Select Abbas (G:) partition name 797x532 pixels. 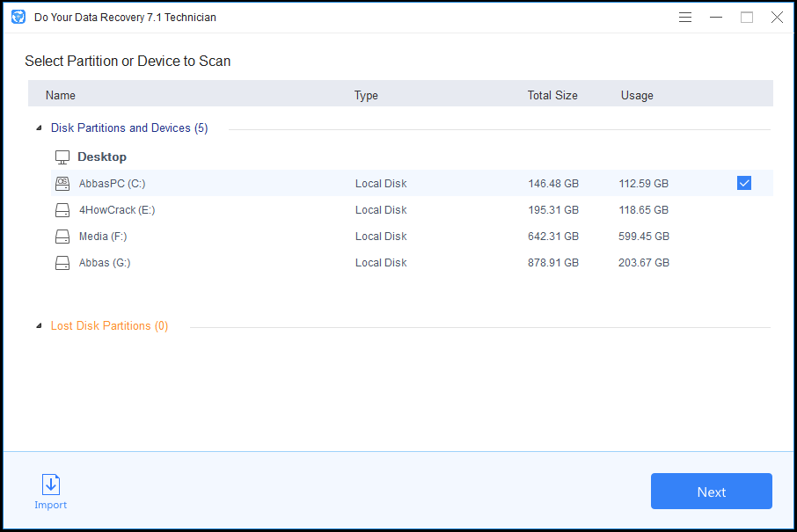coord(104,263)
